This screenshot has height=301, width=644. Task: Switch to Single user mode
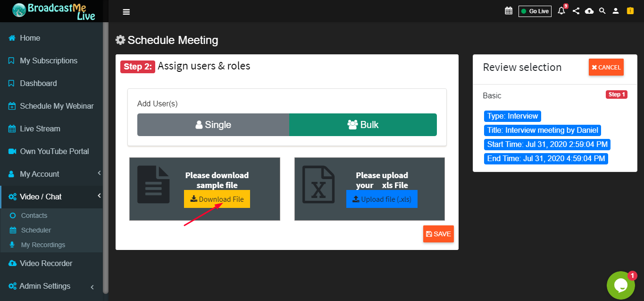(213, 125)
